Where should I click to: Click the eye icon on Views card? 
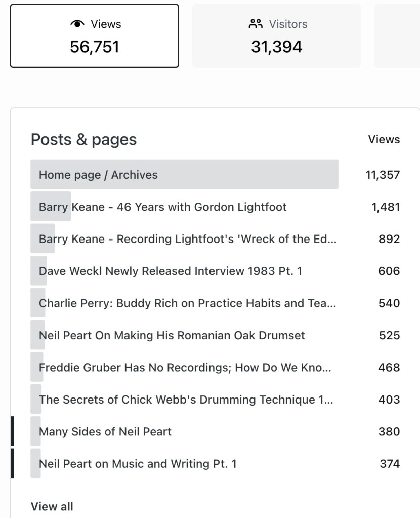click(77, 24)
